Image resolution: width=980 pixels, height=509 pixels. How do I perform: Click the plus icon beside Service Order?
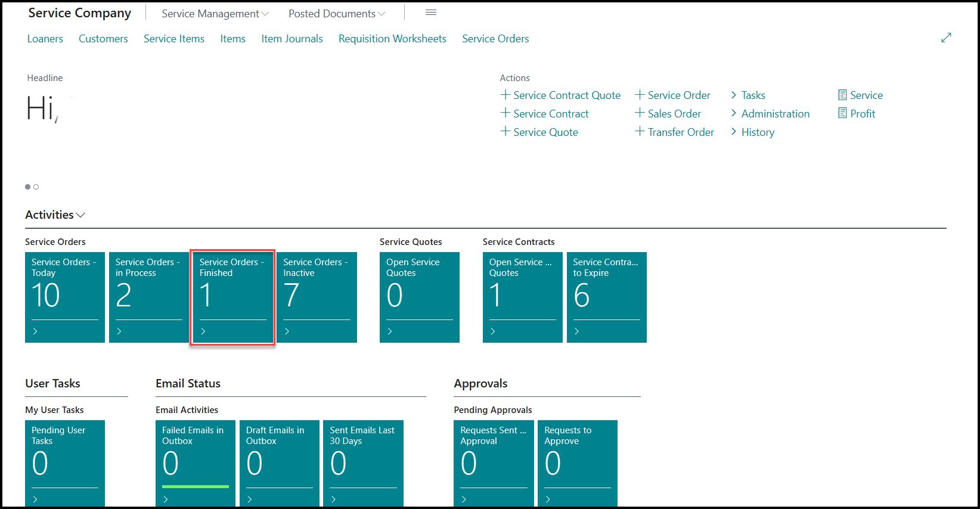point(640,95)
